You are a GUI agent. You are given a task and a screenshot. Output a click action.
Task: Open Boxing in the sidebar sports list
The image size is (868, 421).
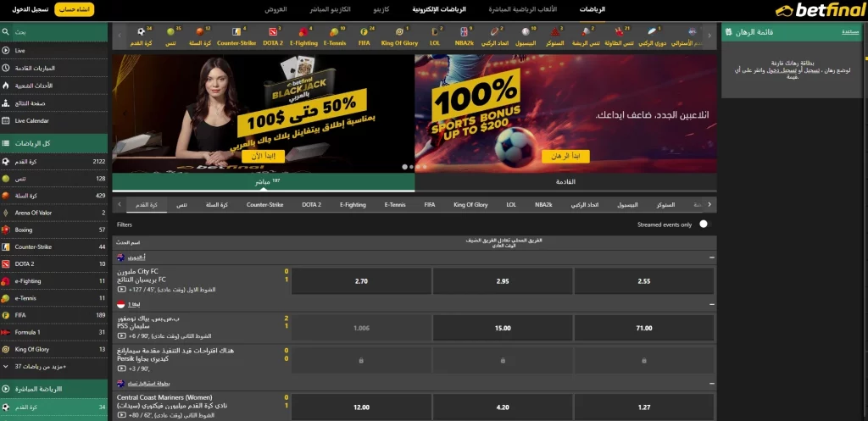(x=53, y=230)
